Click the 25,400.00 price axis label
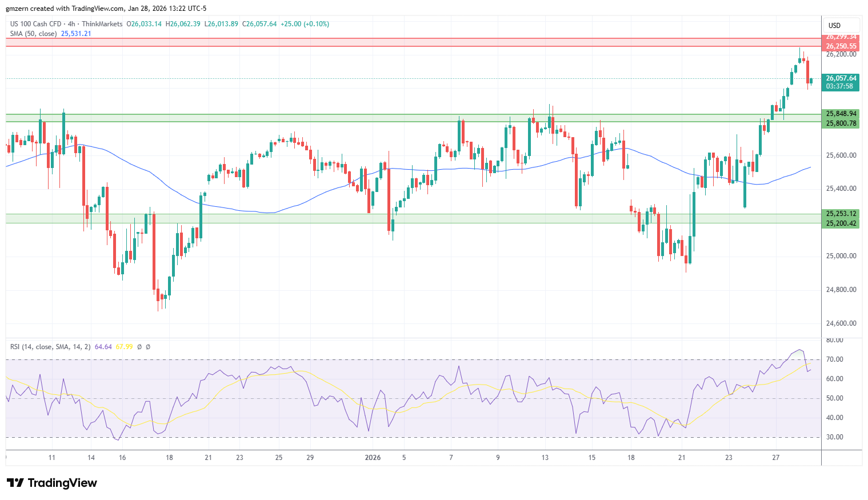This screenshot has width=868, height=500. tap(841, 189)
